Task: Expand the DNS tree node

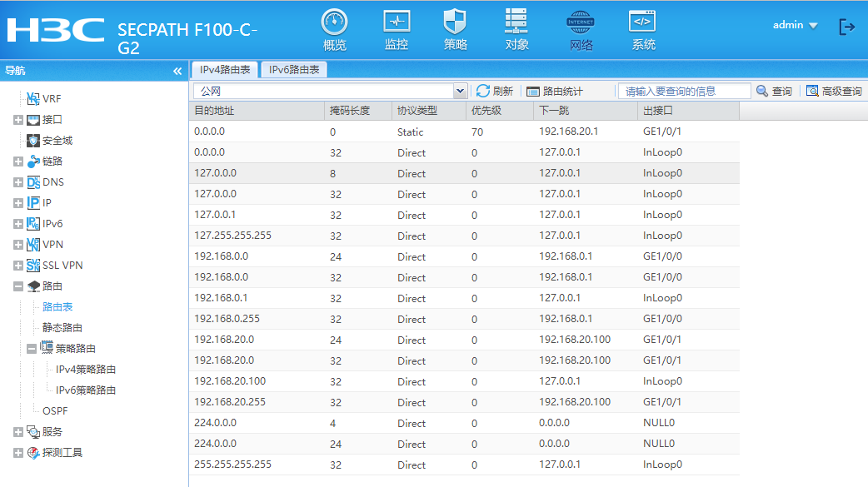Action: (18, 182)
